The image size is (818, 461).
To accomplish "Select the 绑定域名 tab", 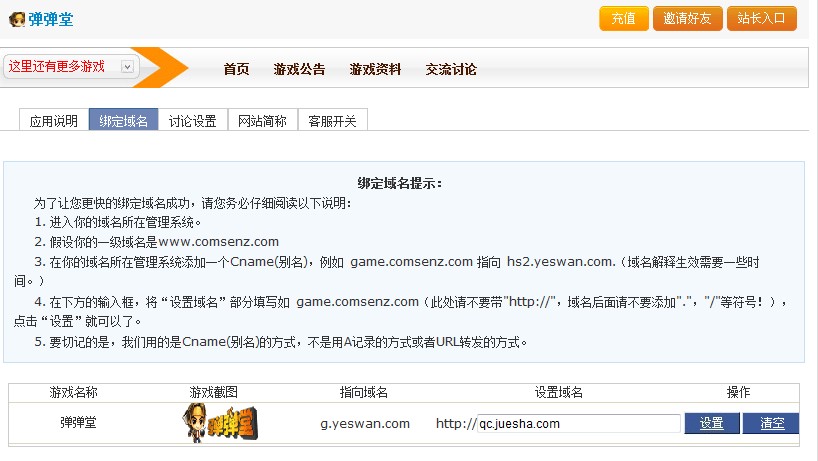I will pos(124,120).
